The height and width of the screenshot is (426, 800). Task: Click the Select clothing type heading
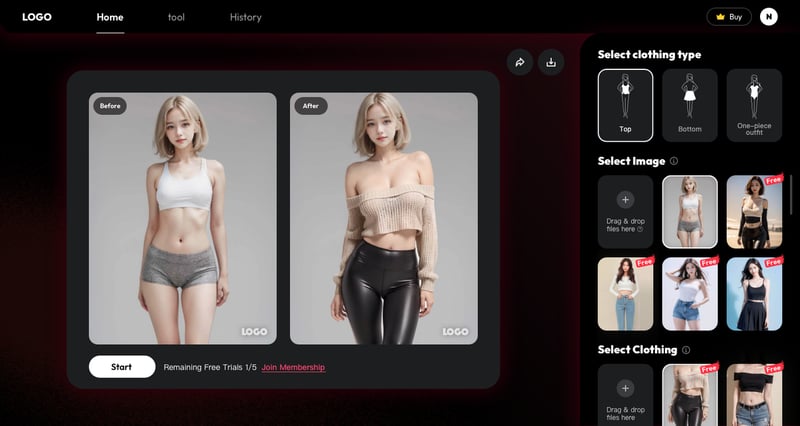[649, 55]
